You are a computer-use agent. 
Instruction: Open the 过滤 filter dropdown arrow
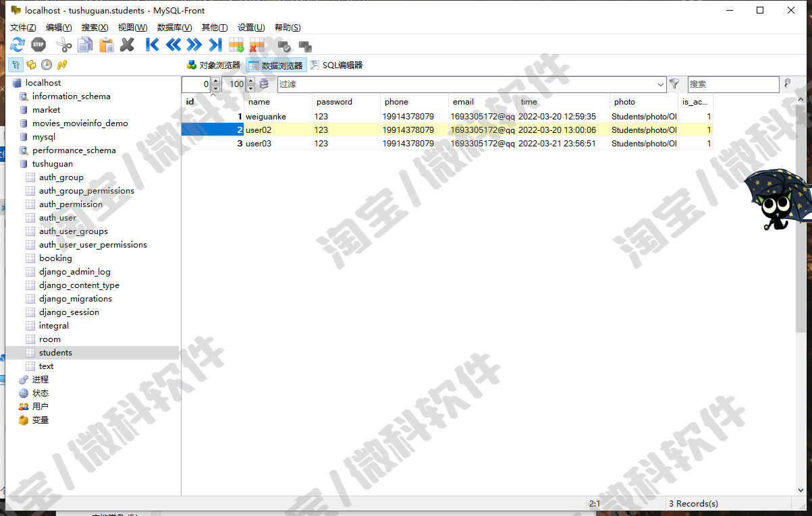pyautogui.click(x=660, y=84)
